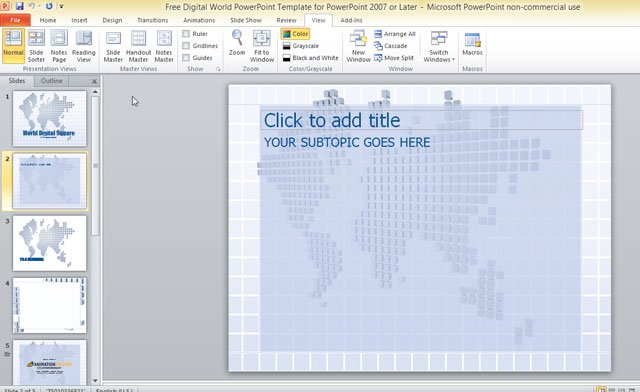Switch to Notes Page view

[x=59, y=46]
